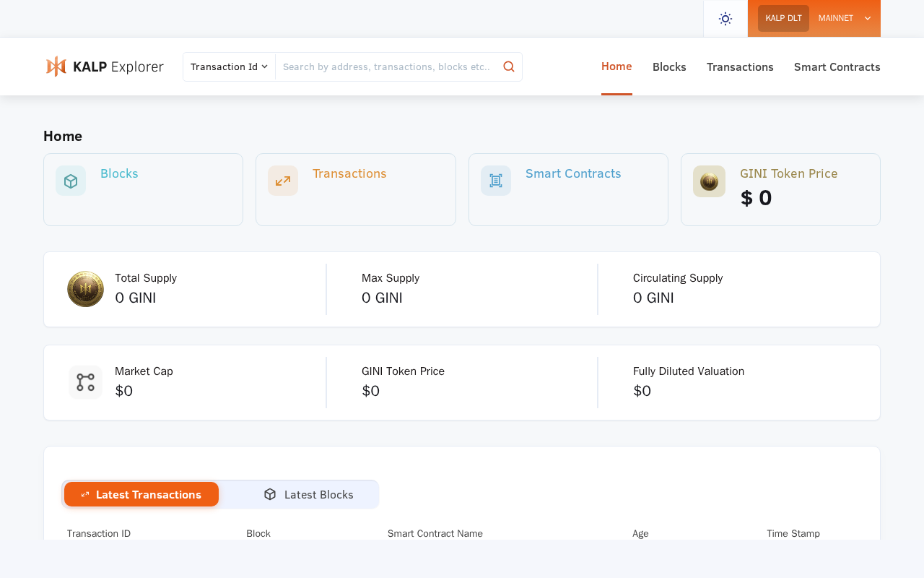924x578 pixels.
Task: Click the search magnifier icon
Action: click(x=509, y=66)
